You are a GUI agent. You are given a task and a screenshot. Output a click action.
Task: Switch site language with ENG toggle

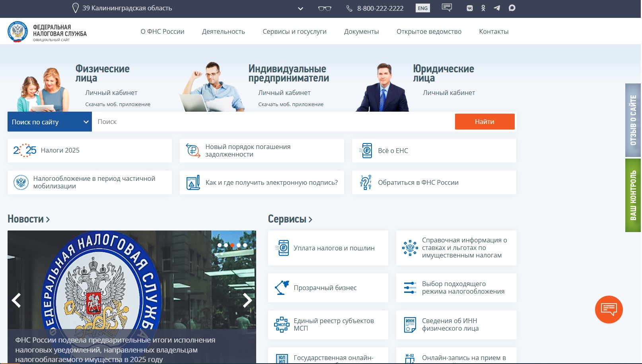[x=422, y=8]
